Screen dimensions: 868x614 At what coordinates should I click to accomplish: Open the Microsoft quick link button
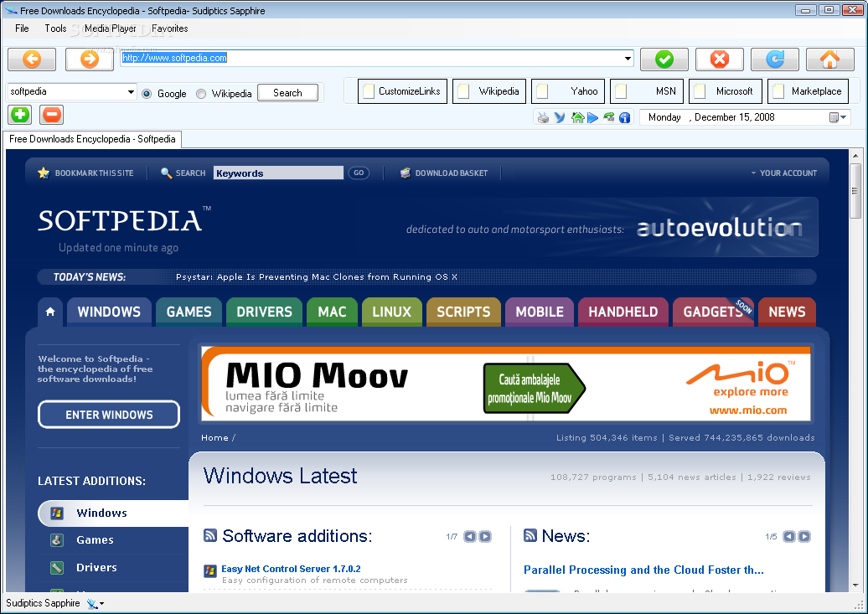tap(726, 91)
